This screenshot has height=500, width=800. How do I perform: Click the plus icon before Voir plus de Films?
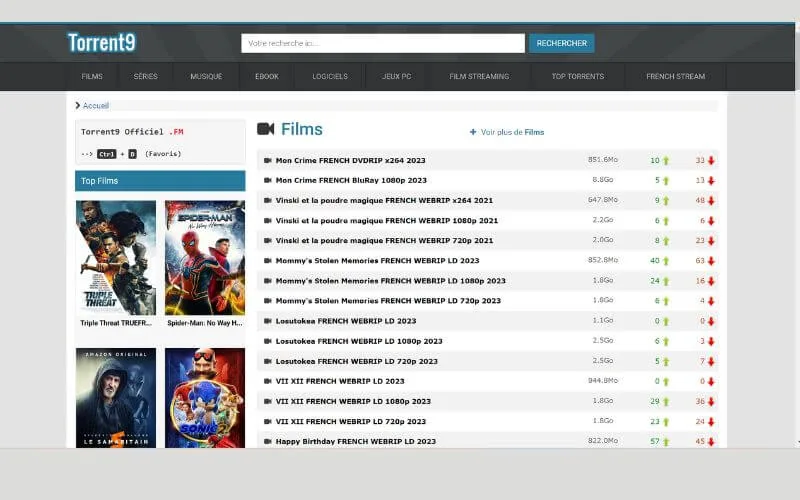point(473,132)
